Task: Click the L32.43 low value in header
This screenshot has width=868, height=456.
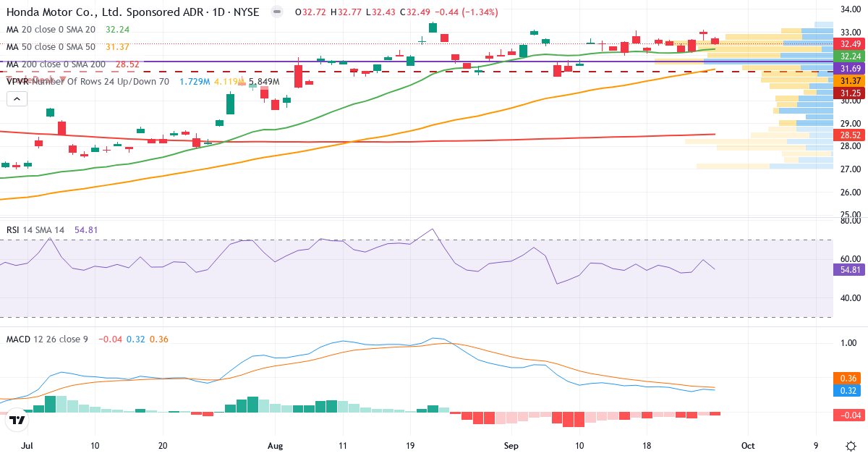Action: (381, 12)
